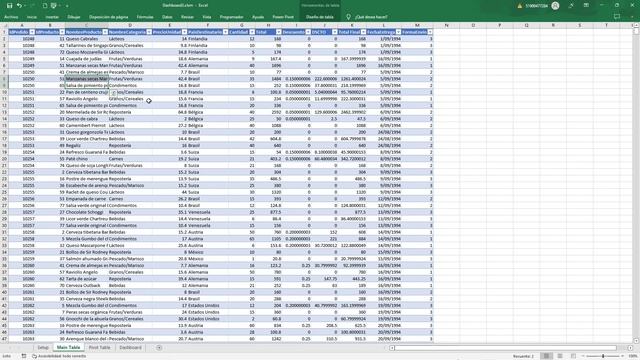
Task: Open the NombreCategoria filter dropdown
Action: [149, 32]
